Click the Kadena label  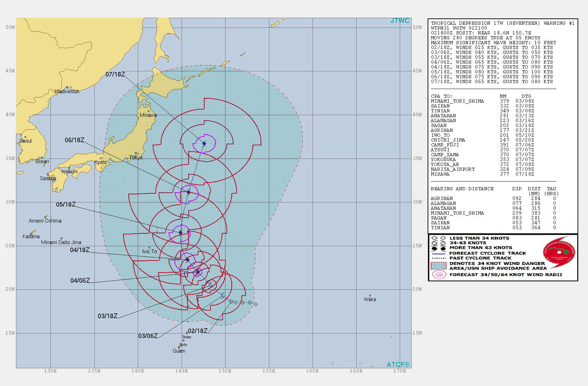31,236
